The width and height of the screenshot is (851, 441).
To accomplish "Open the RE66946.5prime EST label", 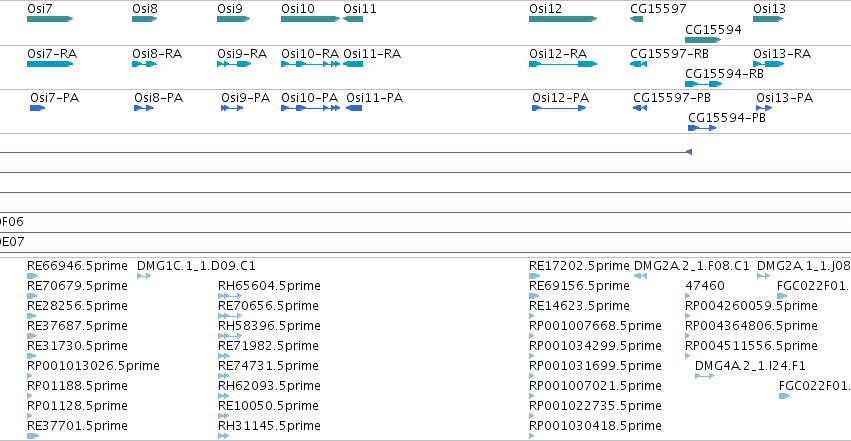I will (x=77, y=266).
